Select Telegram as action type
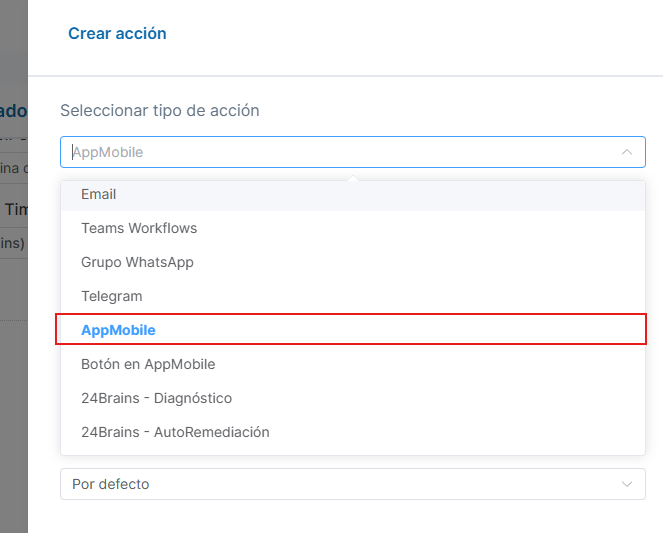Viewport: 663px width, 533px height. 353,296
